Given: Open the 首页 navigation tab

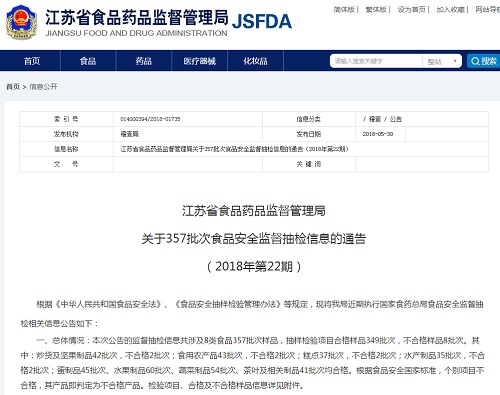Looking at the screenshot, I should [x=32, y=61].
